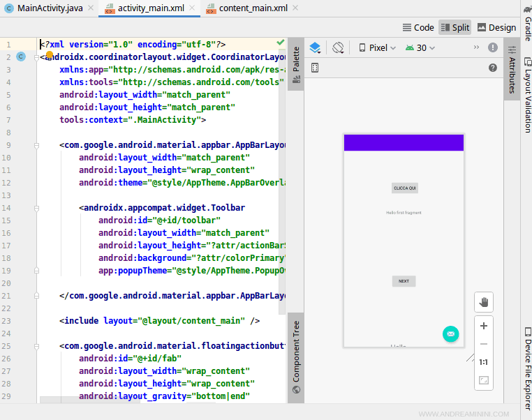
Task: Expand hidden toolbar items chevron
Action: (x=476, y=47)
